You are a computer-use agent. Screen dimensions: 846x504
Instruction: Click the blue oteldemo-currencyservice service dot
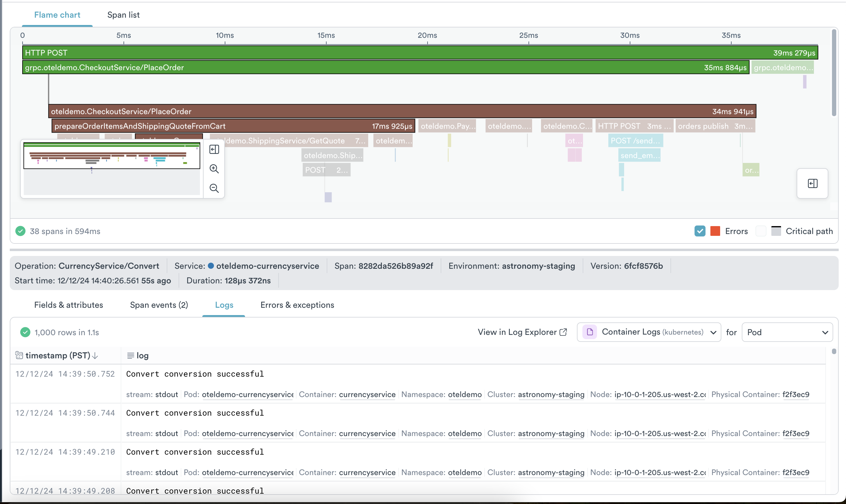(x=211, y=266)
